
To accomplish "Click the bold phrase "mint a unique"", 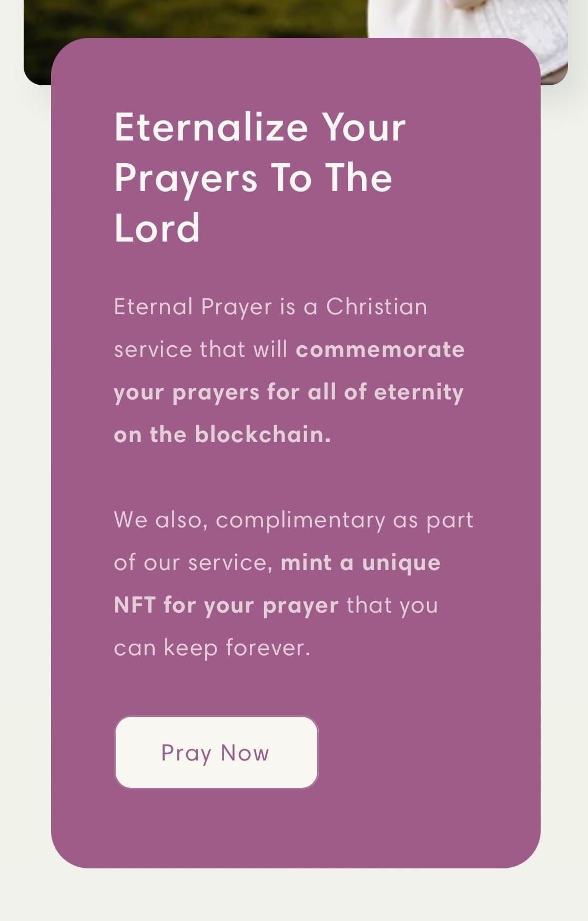I will pyautogui.click(x=360, y=563).
